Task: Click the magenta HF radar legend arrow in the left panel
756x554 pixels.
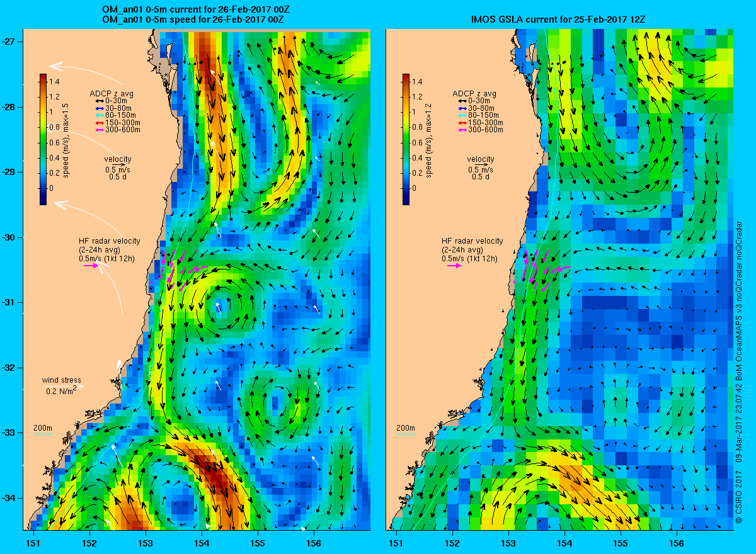Action: 91,266
